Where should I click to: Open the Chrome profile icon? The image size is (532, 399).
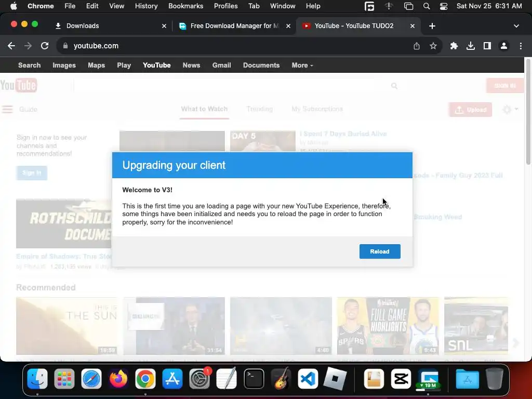[x=504, y=46]
